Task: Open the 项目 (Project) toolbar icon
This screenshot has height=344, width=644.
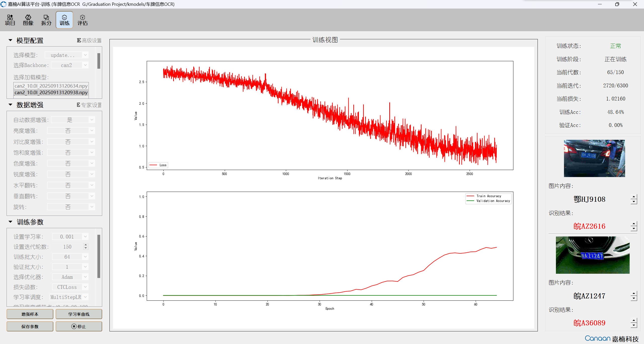Action: 10,20
